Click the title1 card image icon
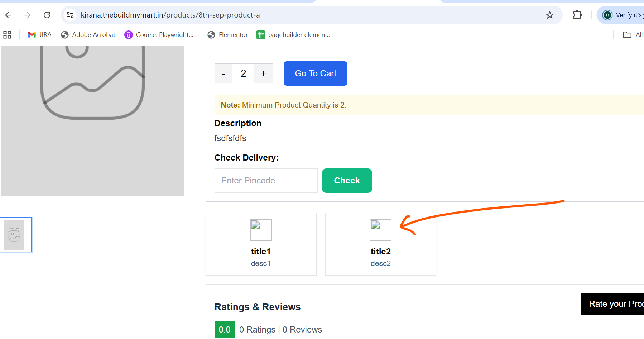The width and height of the screenshot is (644, 339). (261, 230)
